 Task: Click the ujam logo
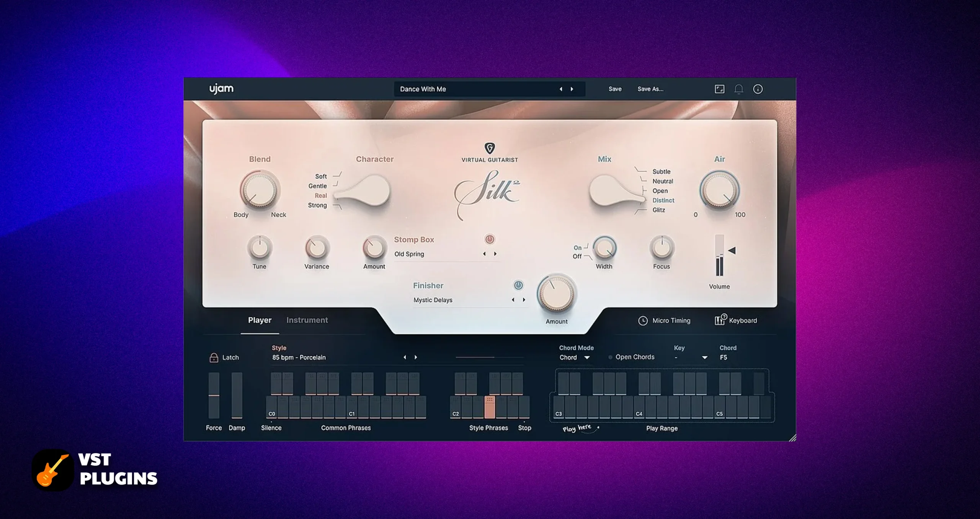[x=221, y=89]
